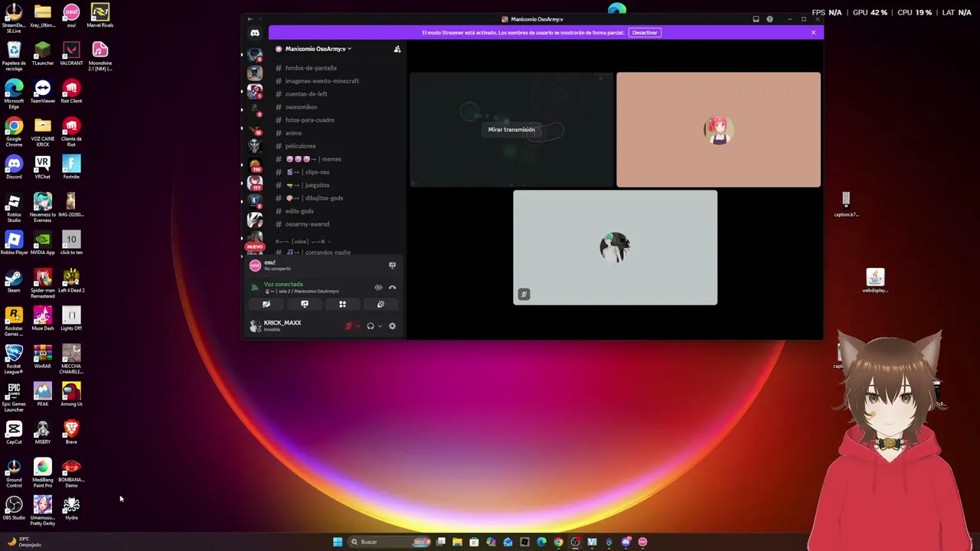Open the peliculones channel
This screenshot has height=551, width=980.
300,146
